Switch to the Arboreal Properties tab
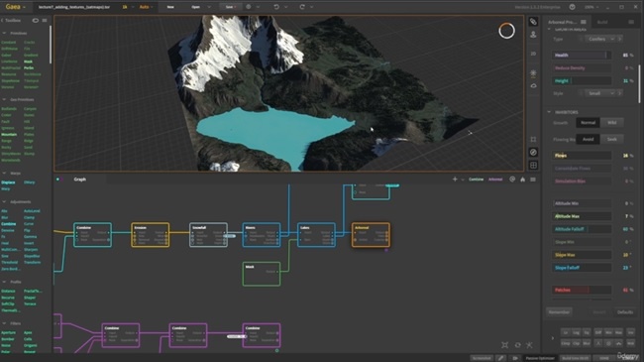The width and height of the screenshot is (644, 362). point(562,22)
